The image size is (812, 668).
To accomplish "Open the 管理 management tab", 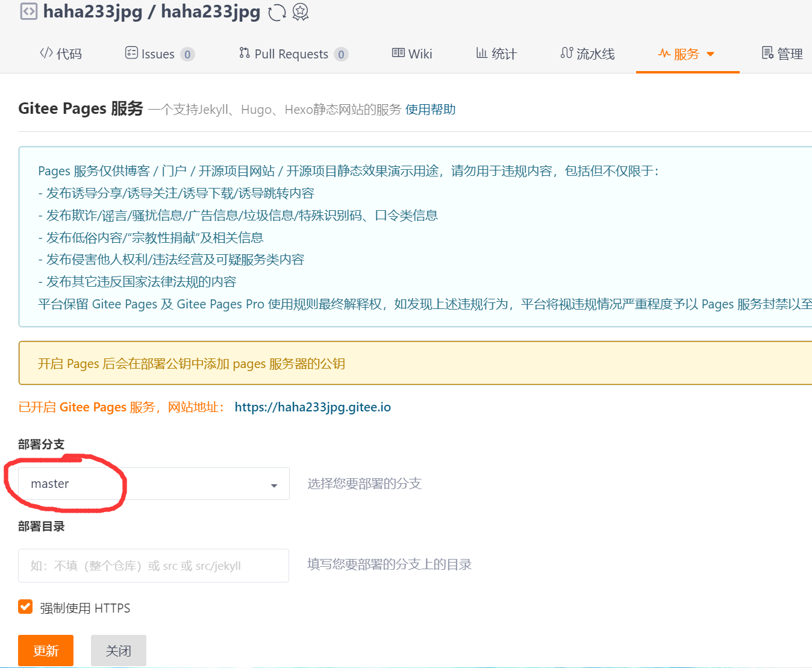I will tap(782, 54).
